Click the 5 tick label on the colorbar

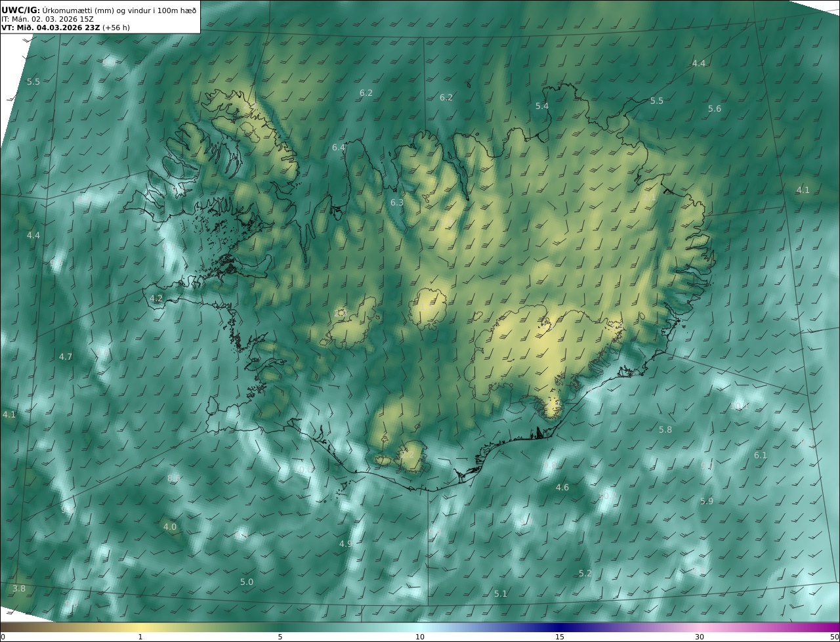(280, 637)
